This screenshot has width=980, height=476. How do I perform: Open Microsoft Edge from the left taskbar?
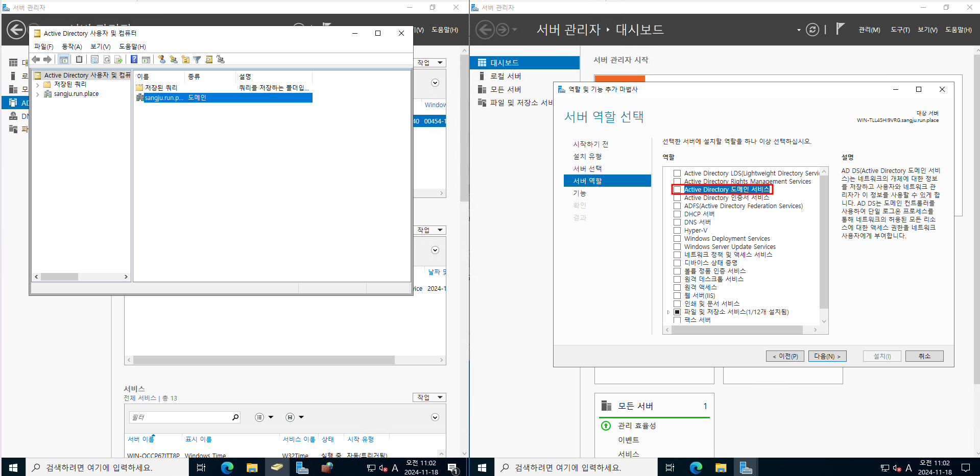pyautogui.click(x=227, y=467)
